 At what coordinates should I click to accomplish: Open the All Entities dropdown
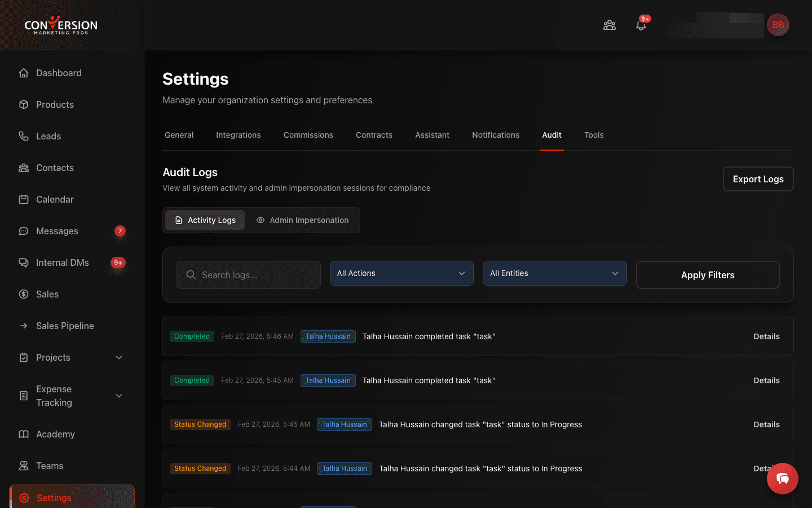pos(554,273)
